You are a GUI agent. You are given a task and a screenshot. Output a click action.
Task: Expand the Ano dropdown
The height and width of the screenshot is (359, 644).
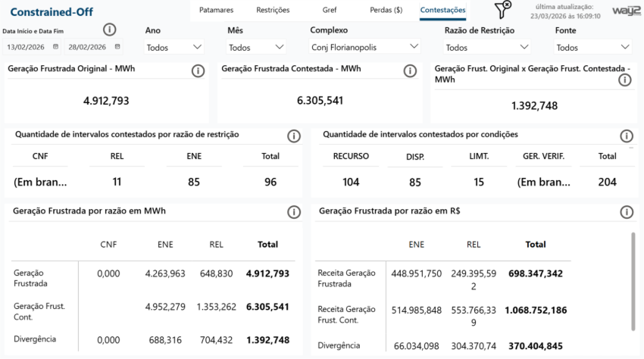coord(175,47)
